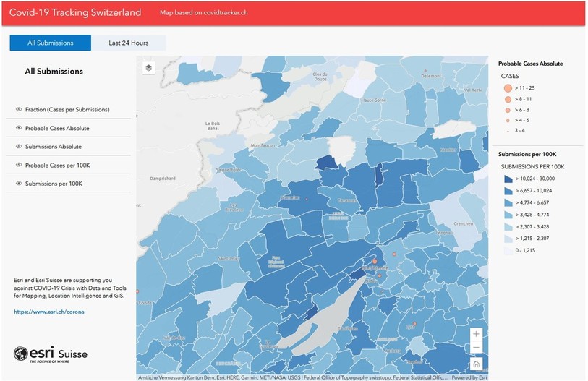Toggle eye icon for Submissions Absolute
The width and height of the screenshot is (588, 381).
[x=19, y=146]
